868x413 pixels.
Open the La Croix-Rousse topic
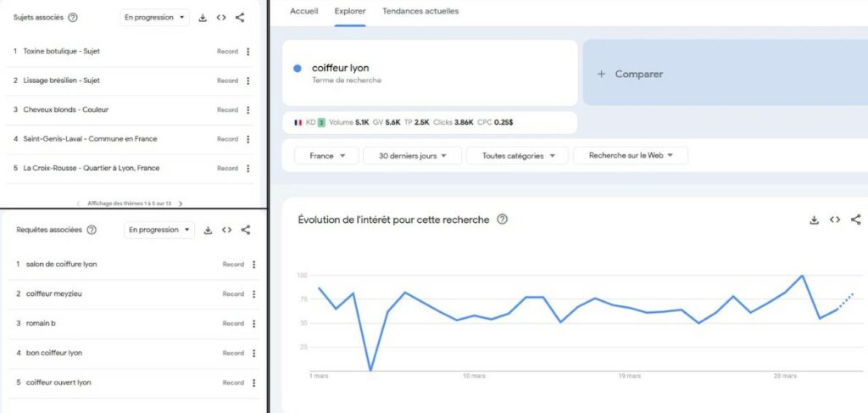point(92,168)
